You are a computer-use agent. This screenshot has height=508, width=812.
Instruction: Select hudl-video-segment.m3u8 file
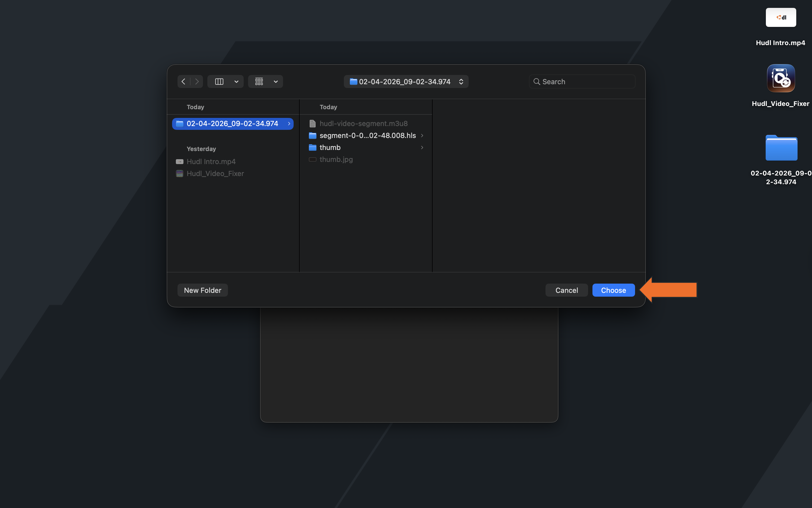[x=364, y=124]
